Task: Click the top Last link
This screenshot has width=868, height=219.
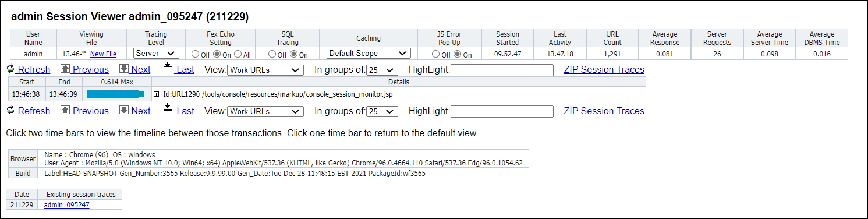Action: click(x=185, y=69)
